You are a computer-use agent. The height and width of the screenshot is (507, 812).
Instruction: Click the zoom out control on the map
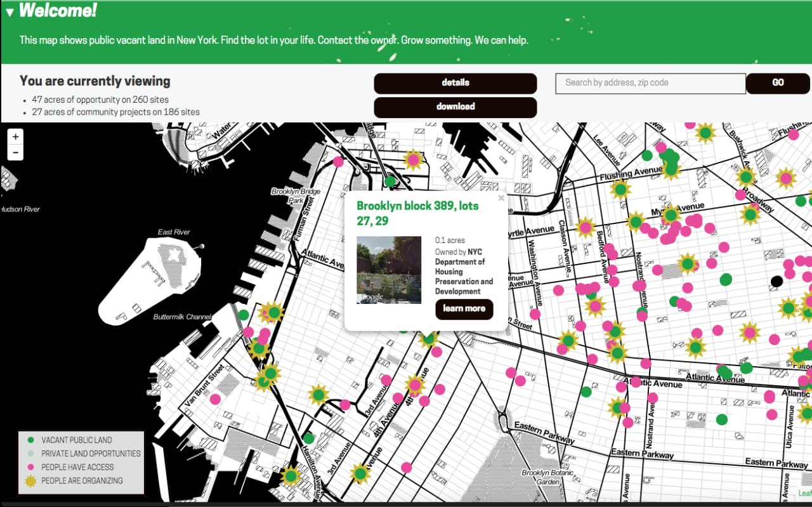click(15, 152)
